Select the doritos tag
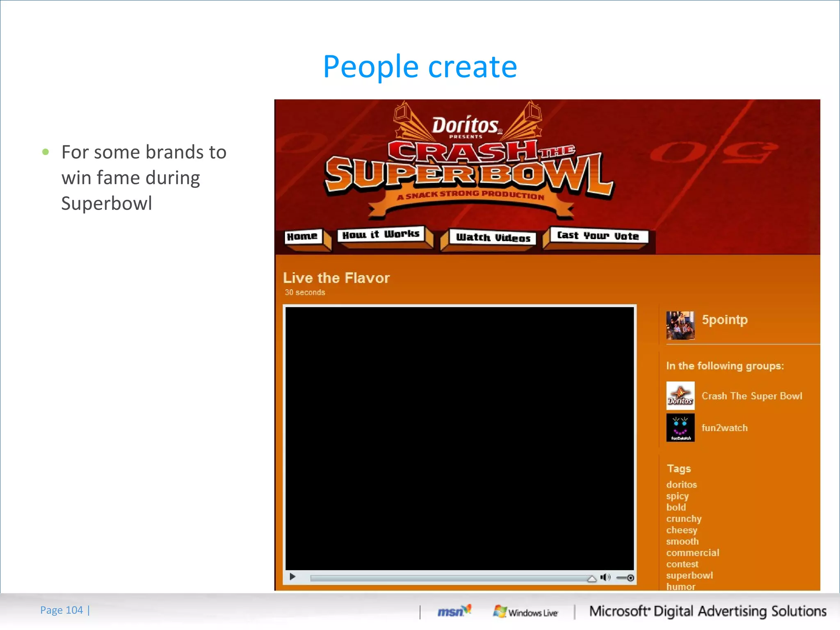The image size is (840, 630). [x=681, y=484]
